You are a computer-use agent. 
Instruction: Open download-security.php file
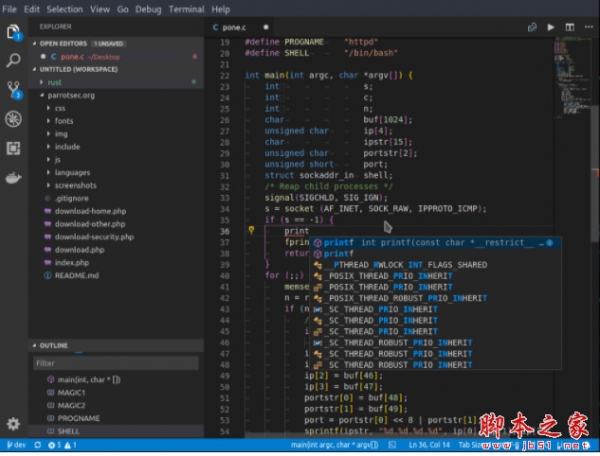coord(116,237)
